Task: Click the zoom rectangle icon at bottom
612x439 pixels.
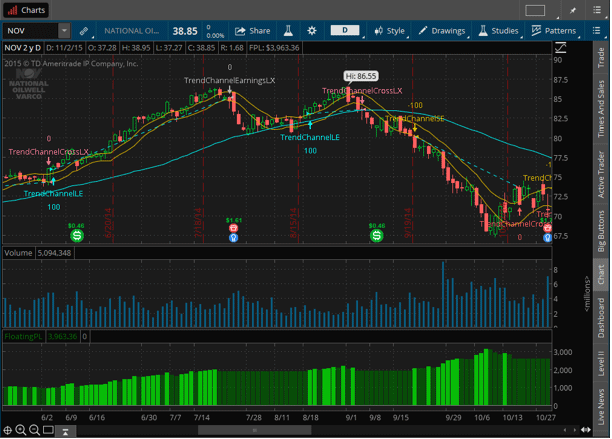Action: (x=48, y=430)
